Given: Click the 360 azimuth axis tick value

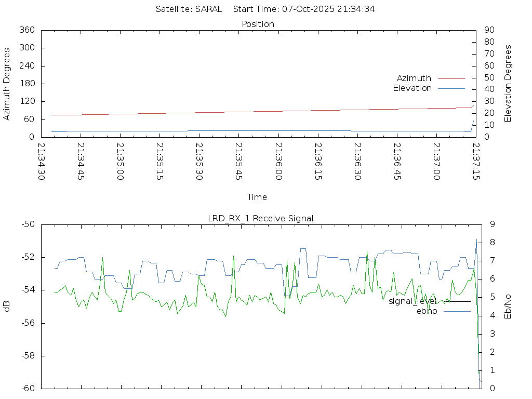Looking at the screenshot, I should tap(27, 30).
